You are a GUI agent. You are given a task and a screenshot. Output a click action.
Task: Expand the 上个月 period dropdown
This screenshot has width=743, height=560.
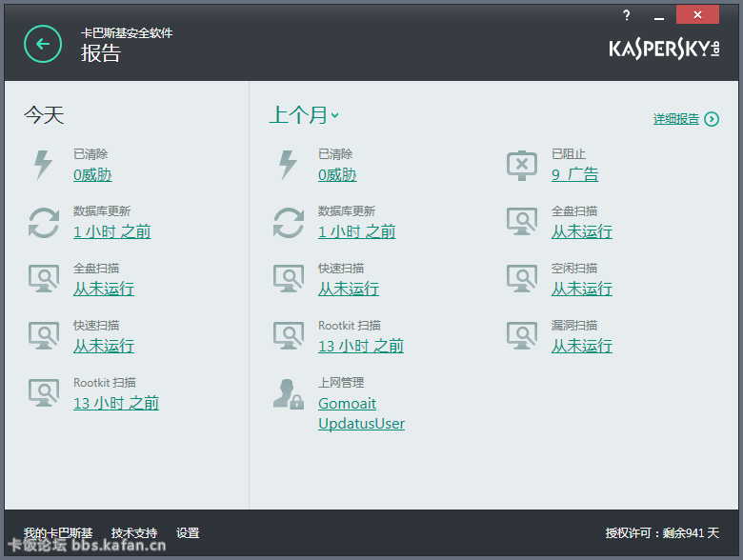pos(304,115)
